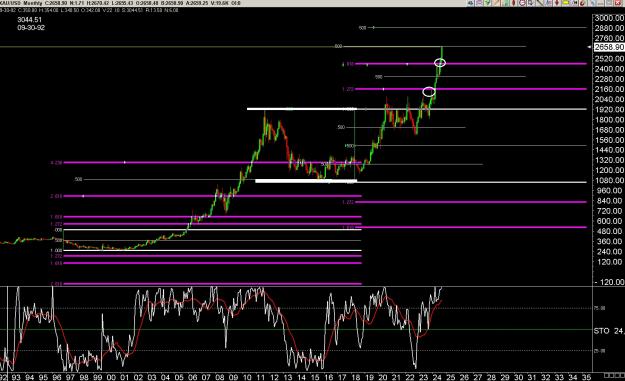Click the current price tag 2658.90
The image size is (625, 381).
pos(609,47)
